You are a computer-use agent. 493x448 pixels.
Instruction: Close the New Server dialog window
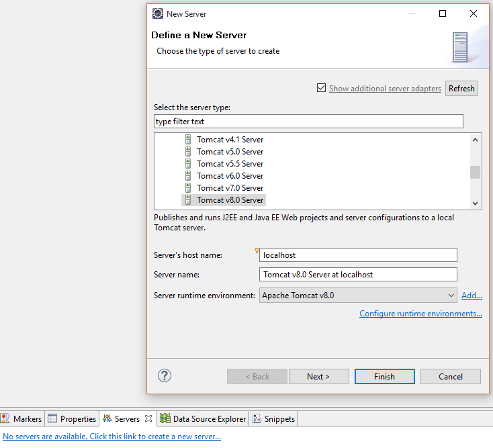pos(474,13)
